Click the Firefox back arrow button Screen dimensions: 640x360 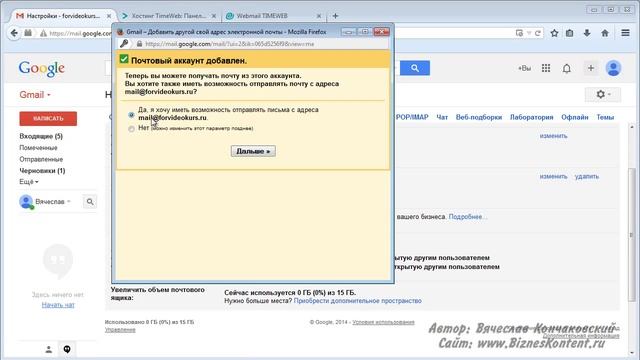pyautogui.click(x=14, y=33)
